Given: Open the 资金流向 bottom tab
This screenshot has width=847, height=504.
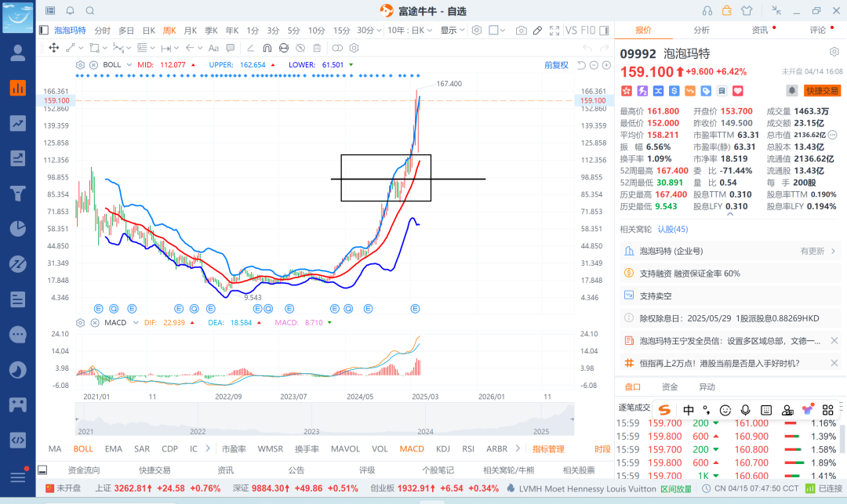Looking at the screenshot, I should coord(84,470).
